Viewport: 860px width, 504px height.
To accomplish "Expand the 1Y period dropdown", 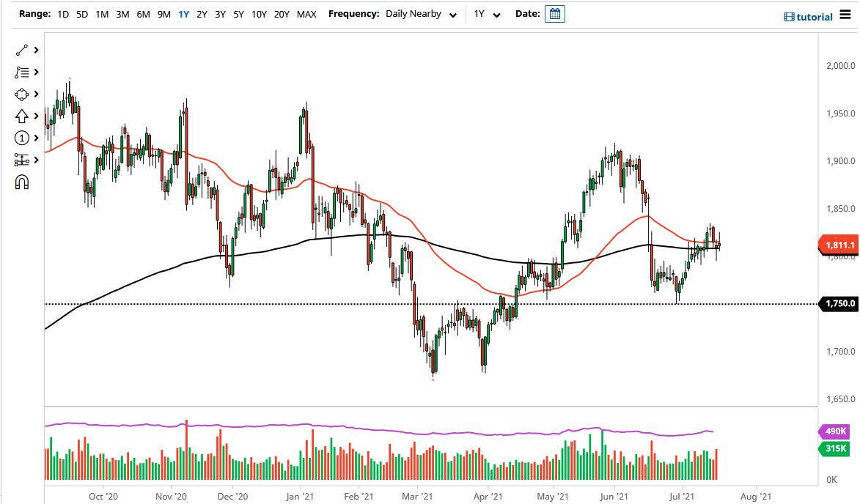I will click(487, 14).
